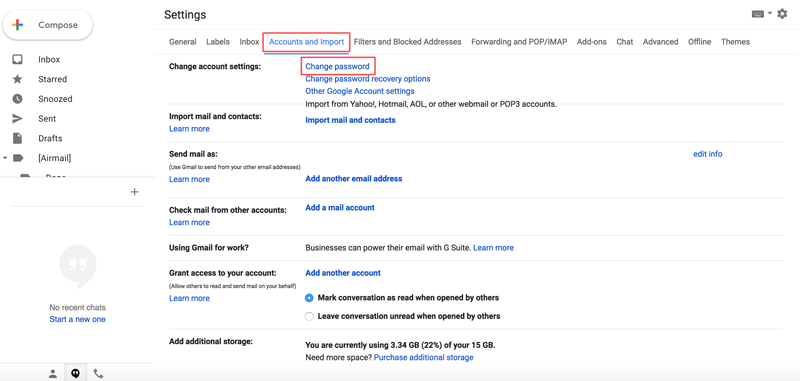800x381 pixels.
Task: Switch to the General tab
Action: pyautogui.click(x=183, y=42)
